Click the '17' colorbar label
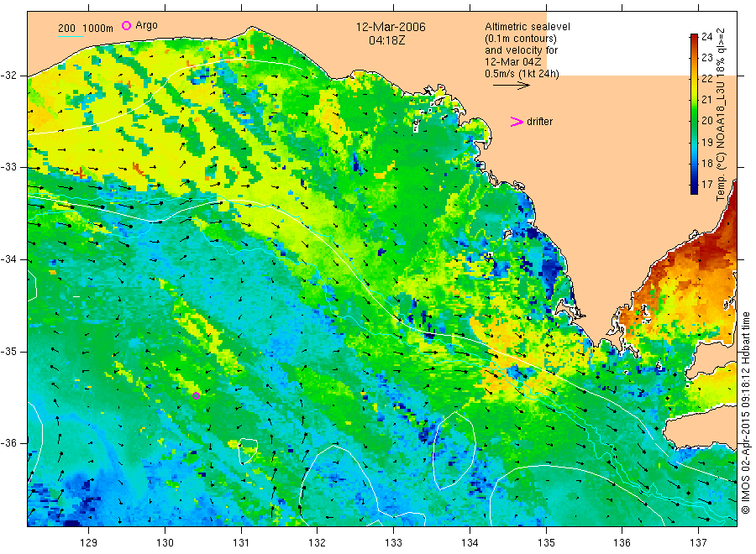The image size is (756, 554). pos(706,185)
